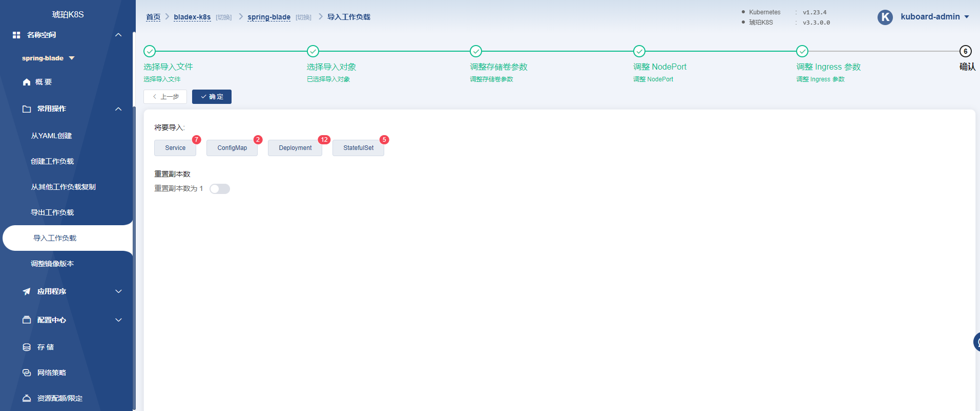Click the home icon next to 概要
This screenshot has height=411, width=980.
tap(27, 82)
